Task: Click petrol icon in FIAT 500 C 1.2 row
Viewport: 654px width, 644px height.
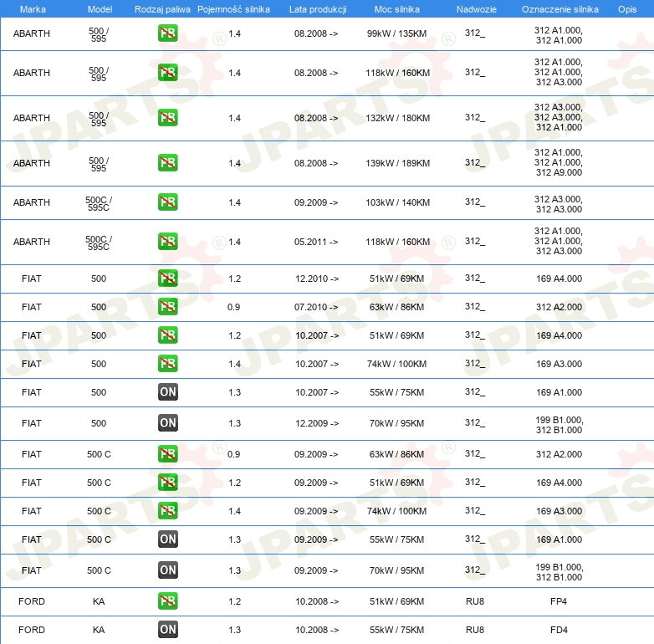Action: coord(168,483)
